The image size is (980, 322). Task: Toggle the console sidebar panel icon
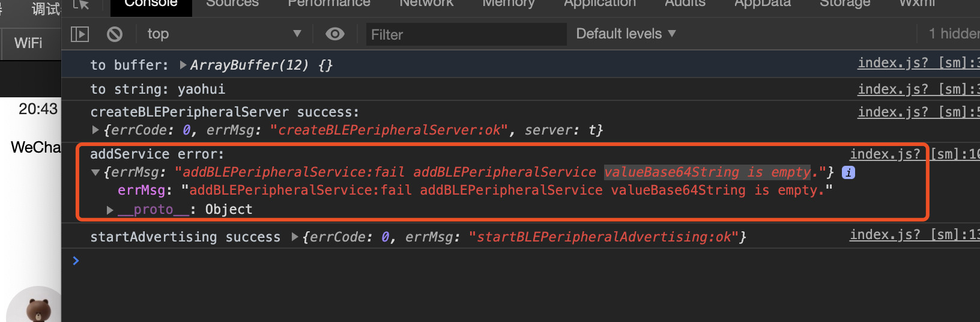click(80, 34)
